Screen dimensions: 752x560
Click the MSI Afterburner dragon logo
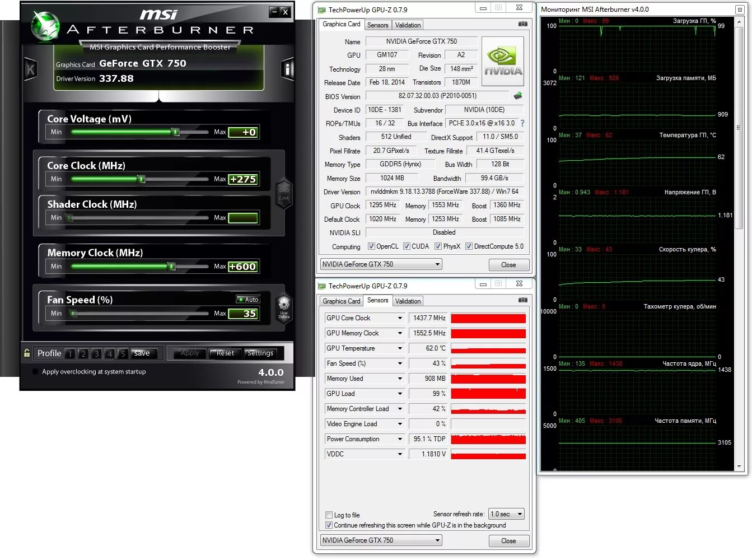click(x=45, y=26)
